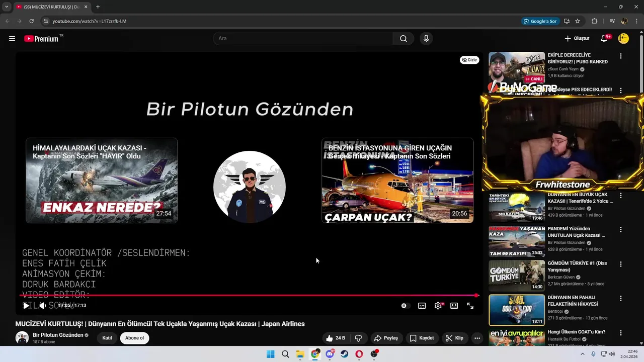Open Chrome three-dot menu
This screenshot has height=362, width=644.
pyautogui.click(x=636, y=21)
